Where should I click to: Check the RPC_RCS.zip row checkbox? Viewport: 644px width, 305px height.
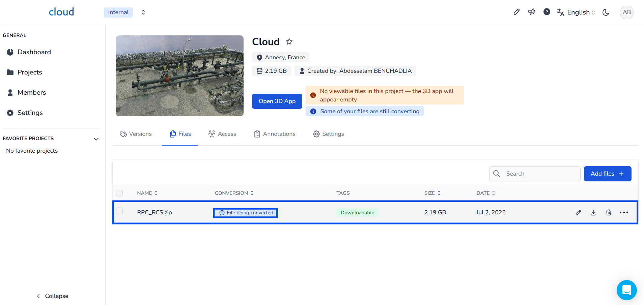119,211
